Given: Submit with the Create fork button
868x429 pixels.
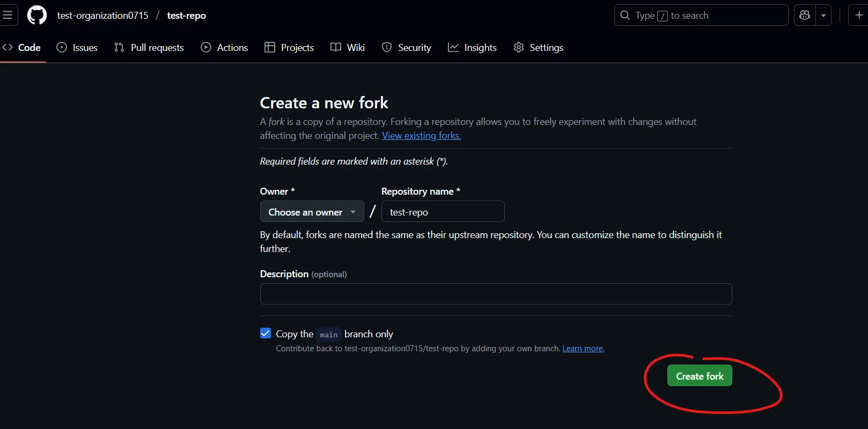Looking at the screenshot, I should coord(700,376).
